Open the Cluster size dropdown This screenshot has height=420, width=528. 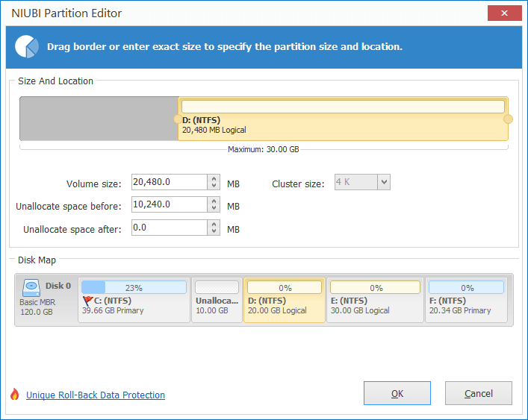pyautogui.click(x=384, y=182)
